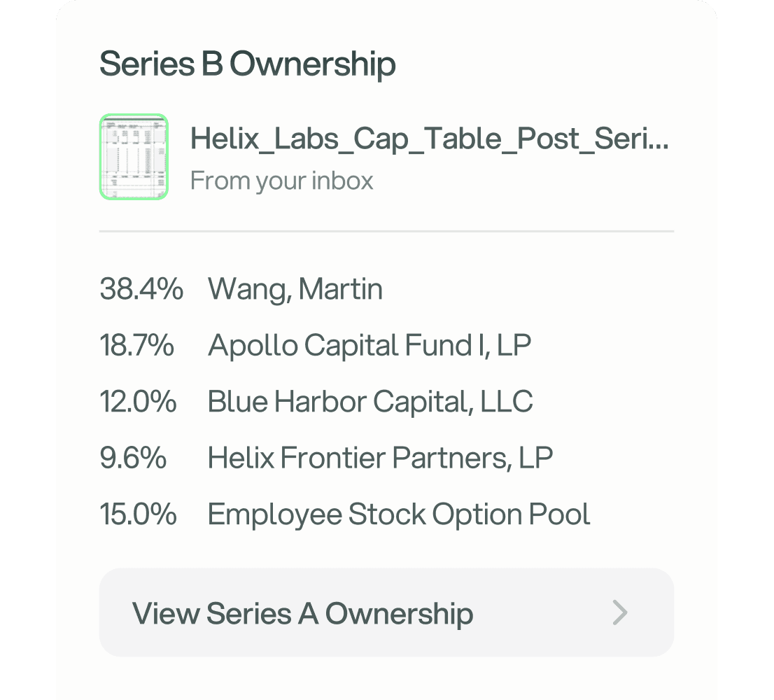This screenshot has height=700, width=774.
Task: Select the 15.0% option pool percentage
Action: pyautogui.click(x=137, y=514)
